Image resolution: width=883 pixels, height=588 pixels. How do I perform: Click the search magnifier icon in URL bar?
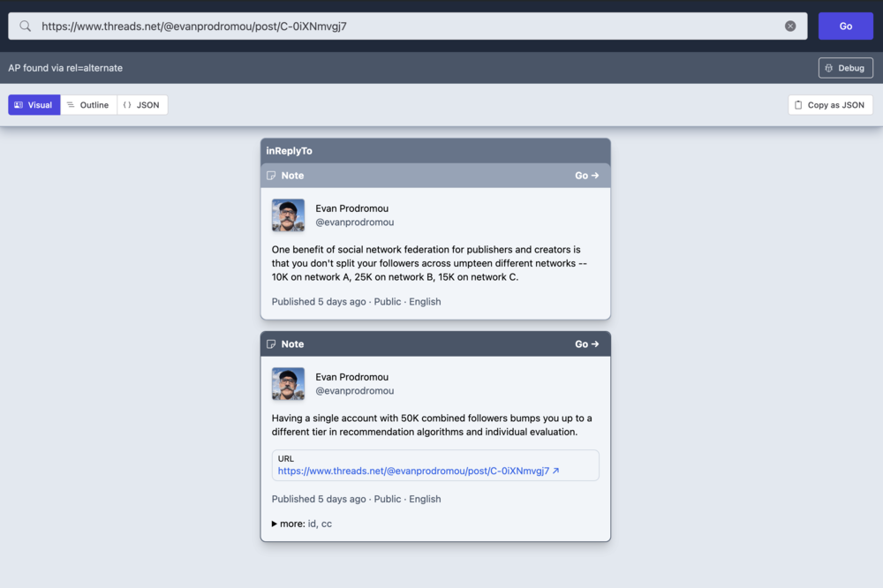click(26, 26)
